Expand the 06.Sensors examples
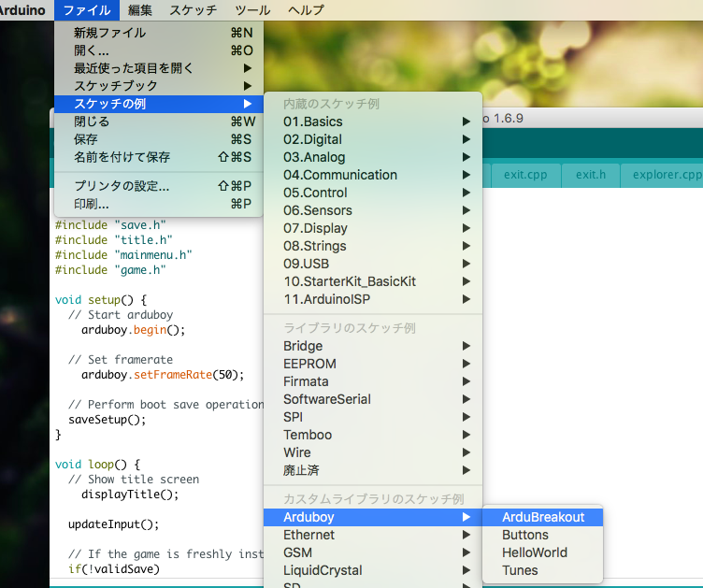The width and height of the screenshot is (703, 588). tap(373, 210)
